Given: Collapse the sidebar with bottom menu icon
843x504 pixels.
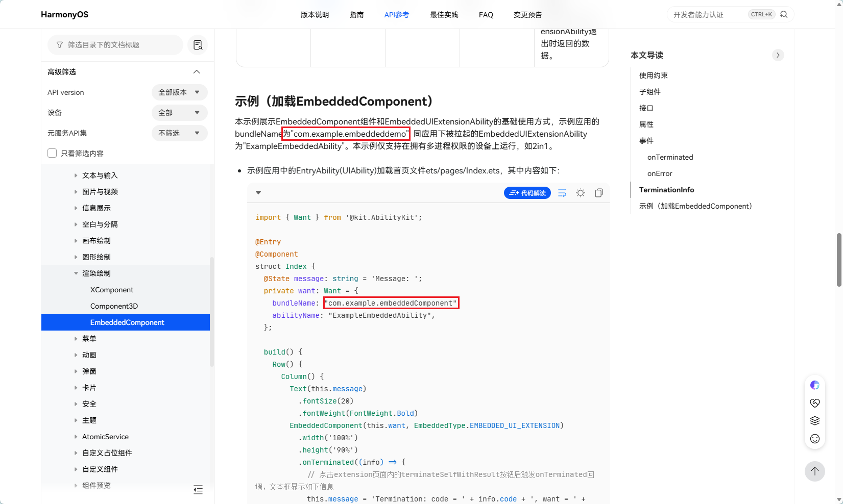Looking at the screenshot, I should point(198,490).
